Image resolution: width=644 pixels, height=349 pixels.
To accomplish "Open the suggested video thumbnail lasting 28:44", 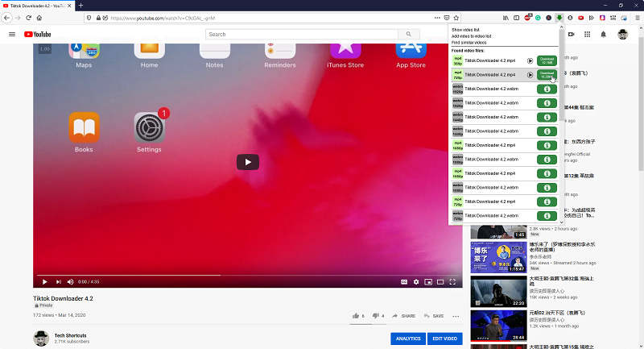I will pyautogui.click(x=498, y=326).
